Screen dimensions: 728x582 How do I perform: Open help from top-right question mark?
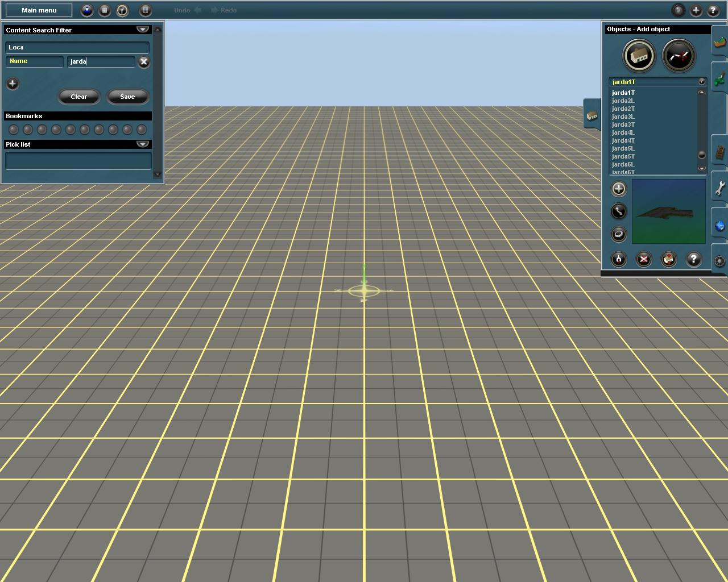(713, 10)
